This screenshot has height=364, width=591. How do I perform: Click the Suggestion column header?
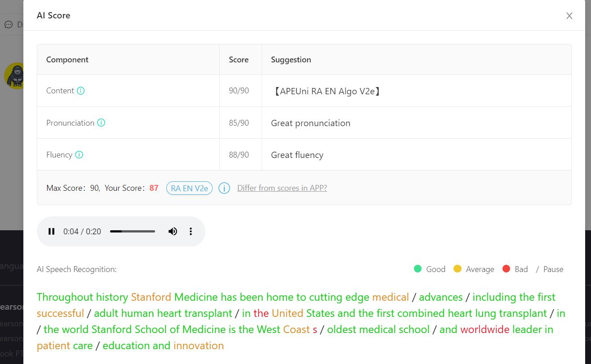(291, 60)
